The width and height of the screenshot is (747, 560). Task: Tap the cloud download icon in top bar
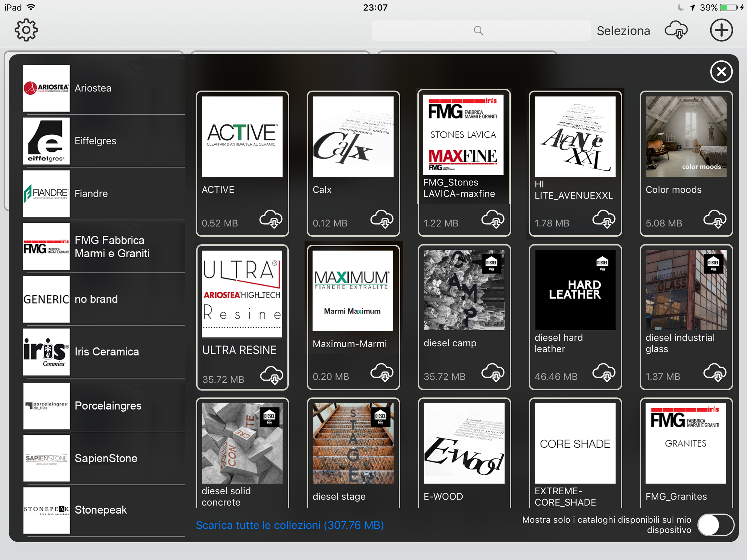pos(676,31)
